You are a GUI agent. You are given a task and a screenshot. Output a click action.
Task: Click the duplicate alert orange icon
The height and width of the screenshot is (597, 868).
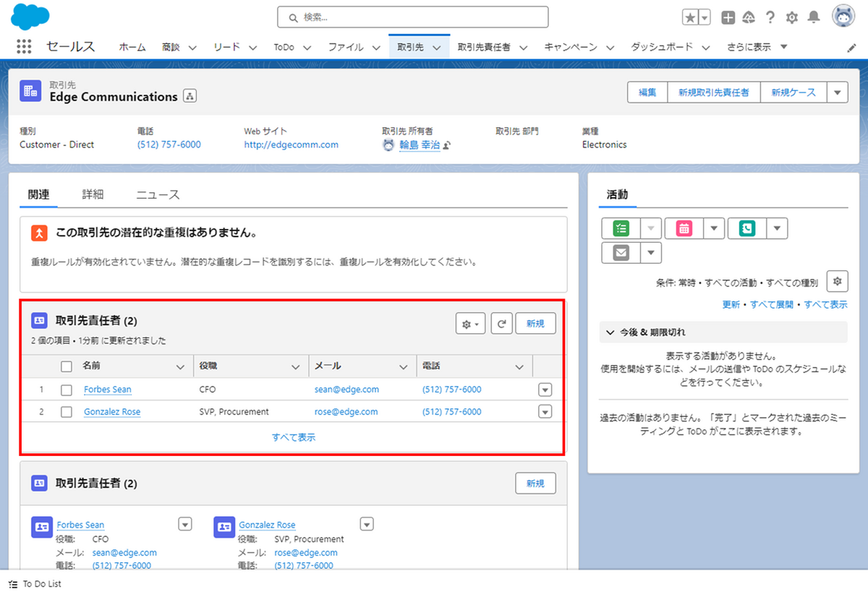(x=39, y=233)
